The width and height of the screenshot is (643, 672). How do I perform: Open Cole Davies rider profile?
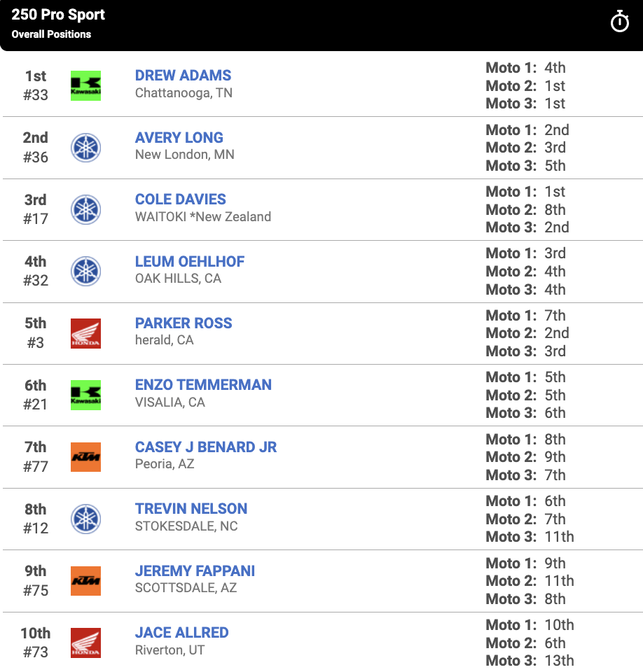click(x=180, y=199)
